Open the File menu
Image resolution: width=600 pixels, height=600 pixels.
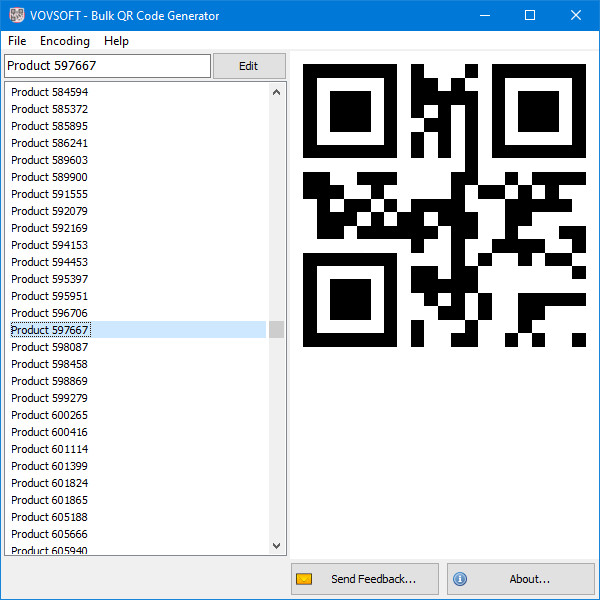17,41
